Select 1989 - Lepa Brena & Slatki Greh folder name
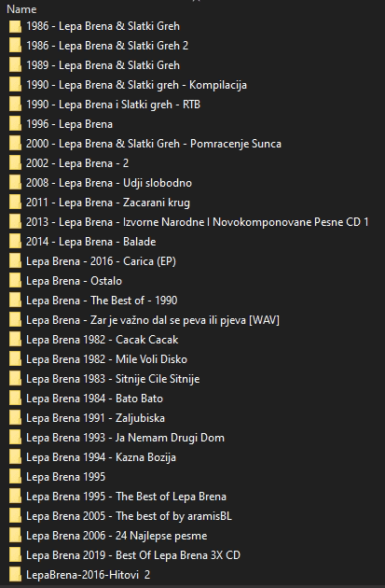385x588 pixels. 103,65
